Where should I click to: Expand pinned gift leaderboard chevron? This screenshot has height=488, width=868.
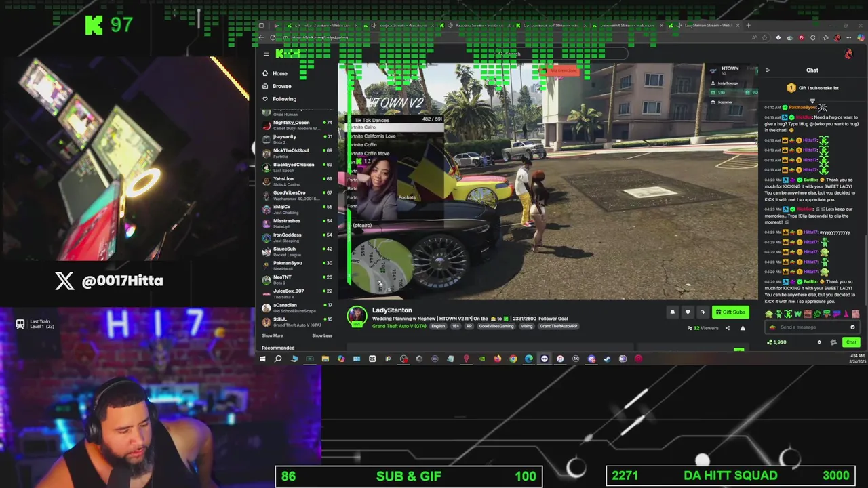coord(812,101)
